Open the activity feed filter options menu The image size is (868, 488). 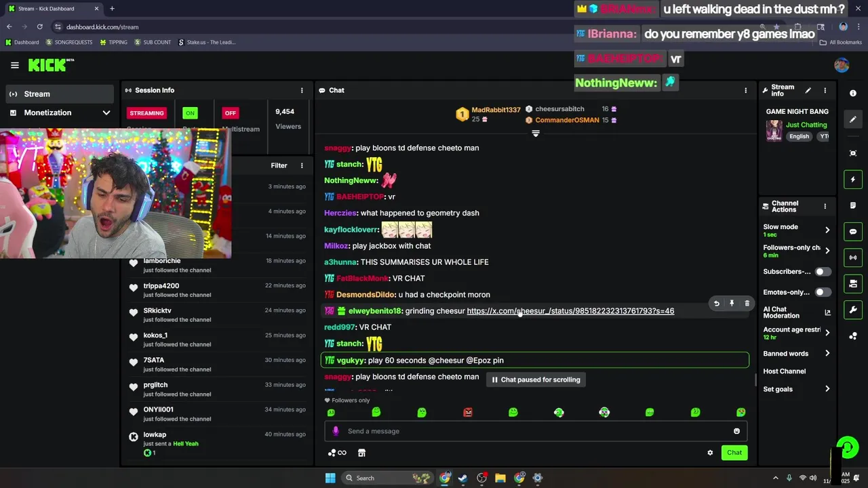point(302,165)
